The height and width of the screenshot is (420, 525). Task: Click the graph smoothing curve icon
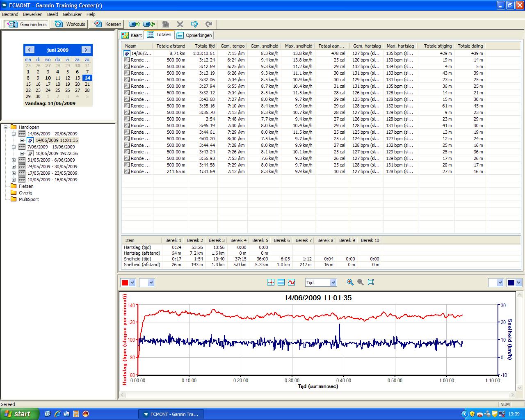point(291,282)
